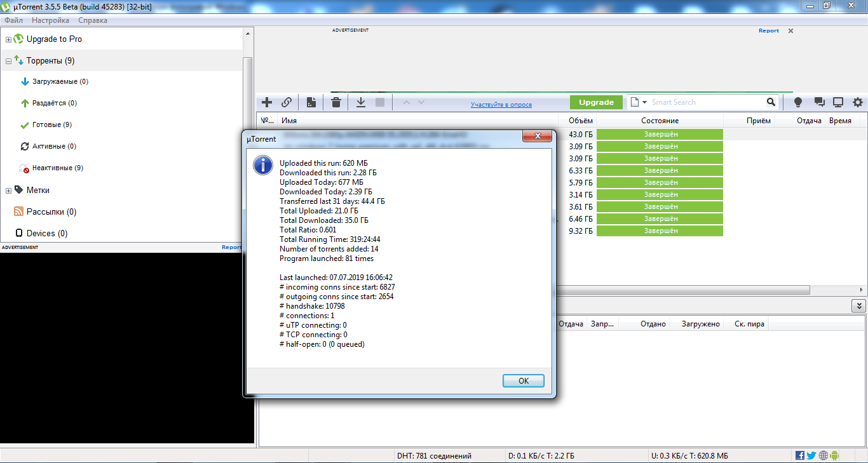Viewport: 868px width, 463px height.
Task: Click the chat bubbles icon
Action: 819,102
